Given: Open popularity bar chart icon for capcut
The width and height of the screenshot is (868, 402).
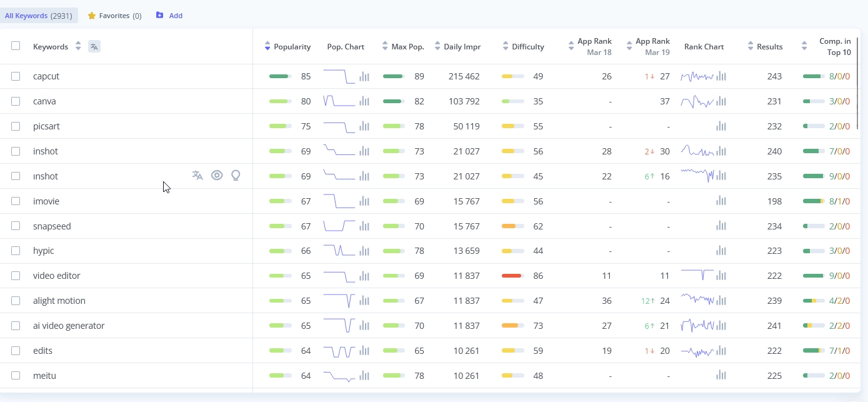Looking at the screenshot, I should [364, 76].
